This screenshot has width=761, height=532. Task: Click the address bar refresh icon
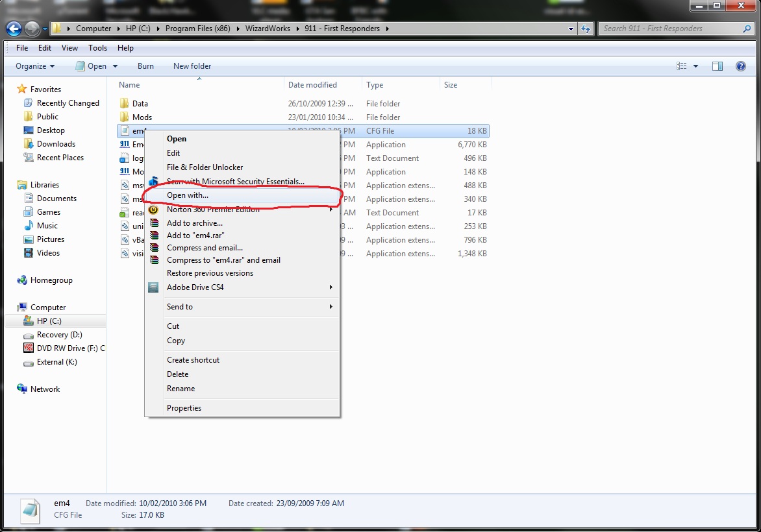click(586, 29)
